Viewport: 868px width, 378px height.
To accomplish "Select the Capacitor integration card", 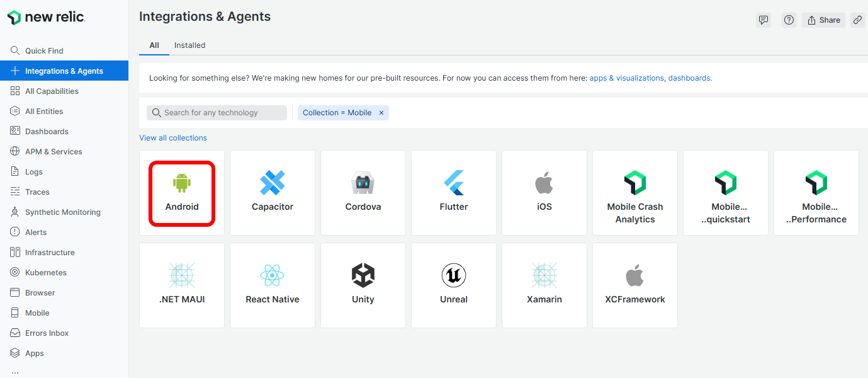I will pyautogui.click(x=273, y=193).
